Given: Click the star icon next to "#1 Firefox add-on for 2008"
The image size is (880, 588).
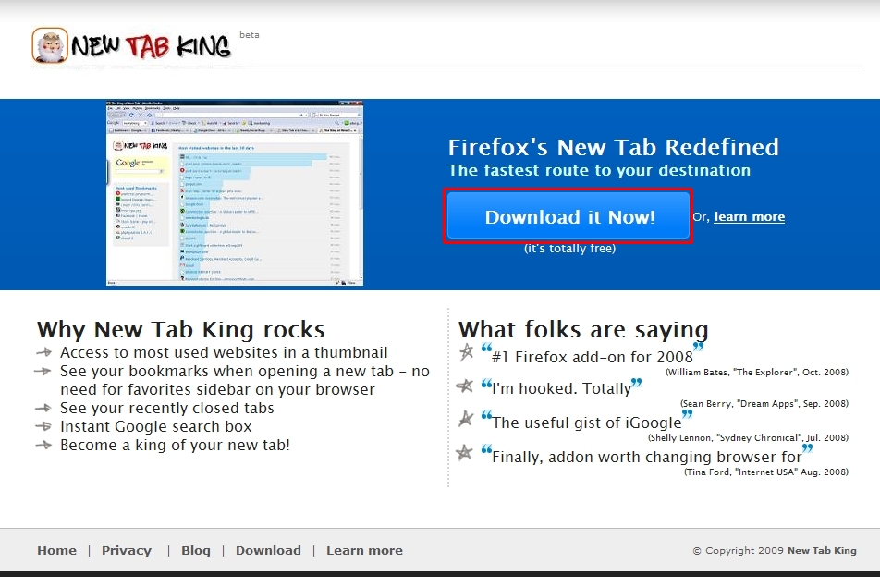Looking at the screenshot, I should [x=467, y=352].
